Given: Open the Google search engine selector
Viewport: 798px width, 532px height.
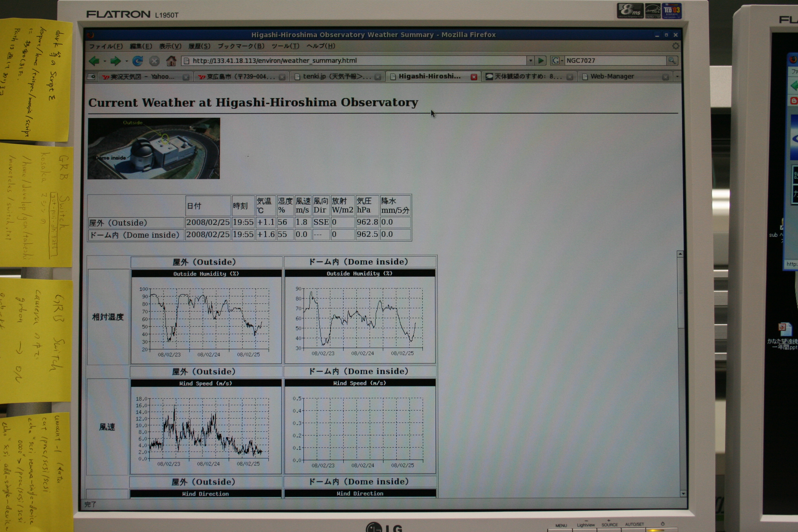Looking at the screenshot, I should (557, 61).
